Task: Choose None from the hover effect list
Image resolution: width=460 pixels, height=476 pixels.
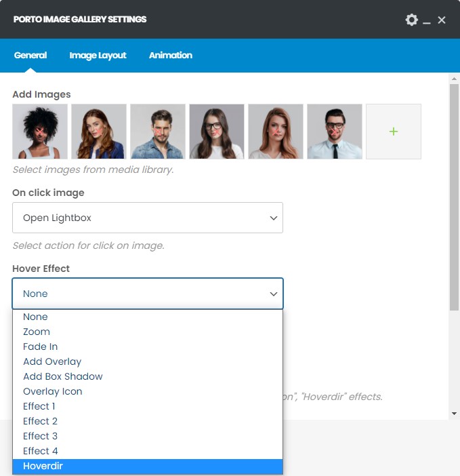Action: point(148,317)
